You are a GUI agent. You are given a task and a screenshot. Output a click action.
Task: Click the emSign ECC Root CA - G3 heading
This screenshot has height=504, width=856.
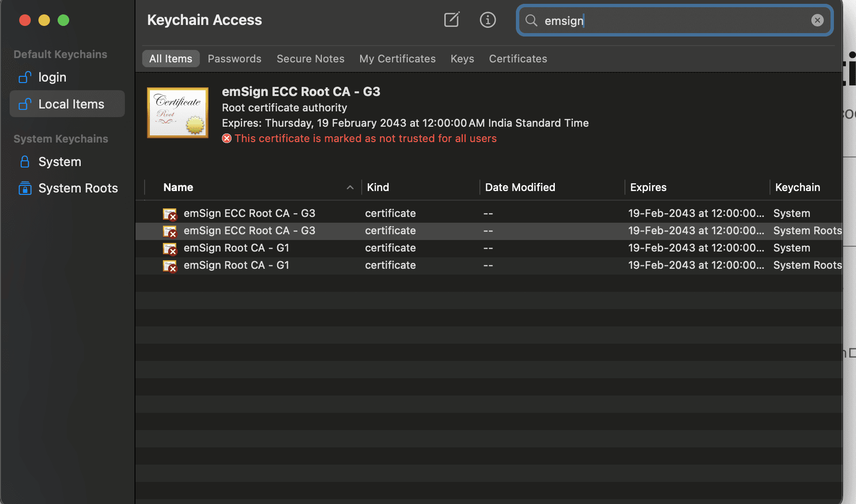[301, 91]
